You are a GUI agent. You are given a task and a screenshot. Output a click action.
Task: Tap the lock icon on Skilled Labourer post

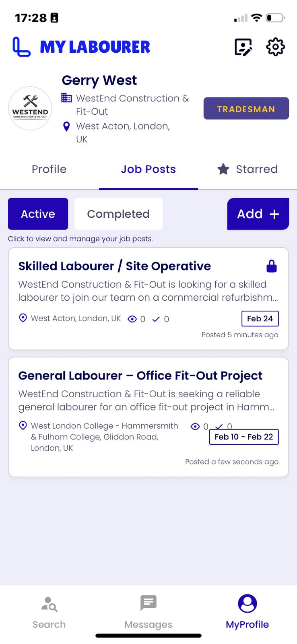click(272, 266)
